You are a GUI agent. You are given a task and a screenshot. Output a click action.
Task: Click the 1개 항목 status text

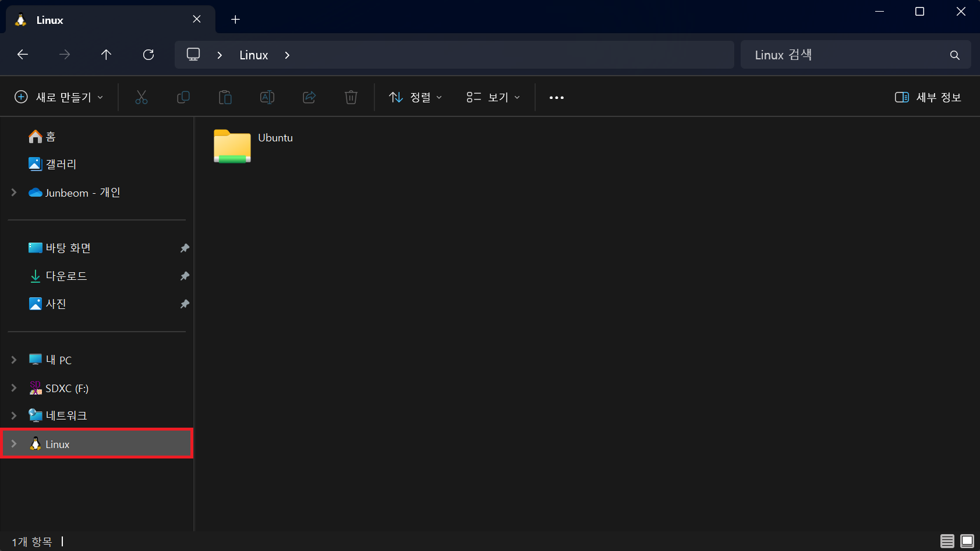32,542
